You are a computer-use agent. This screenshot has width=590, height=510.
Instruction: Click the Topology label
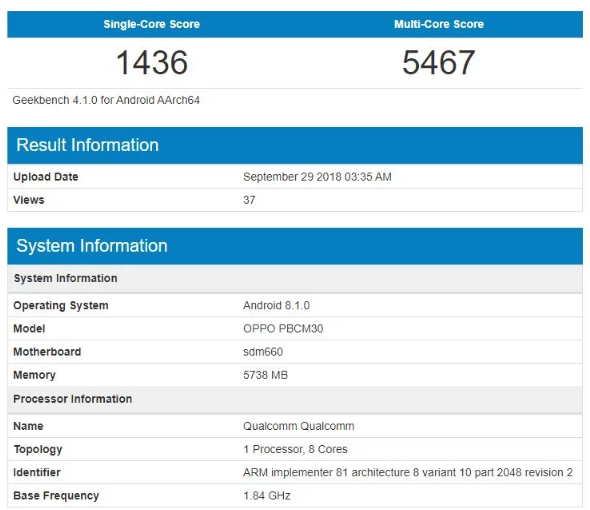38,449
